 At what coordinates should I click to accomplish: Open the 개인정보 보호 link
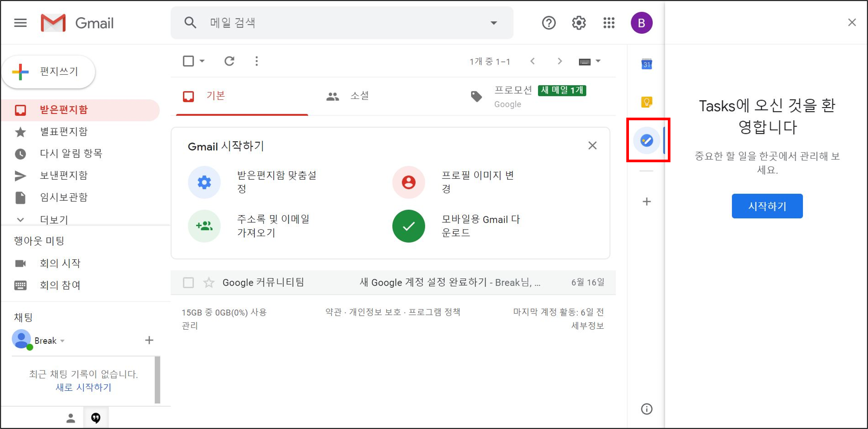tap(375, 312)
